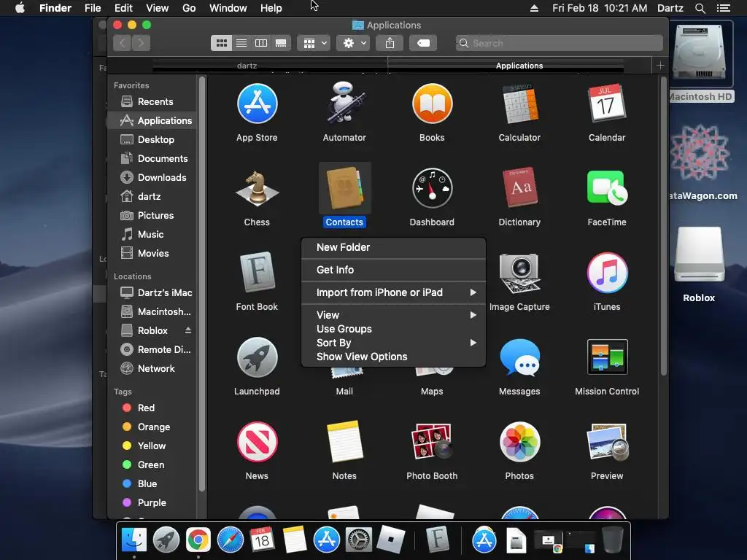
Task: Eject the Roblox volume in sidebar
Action: 188,330
